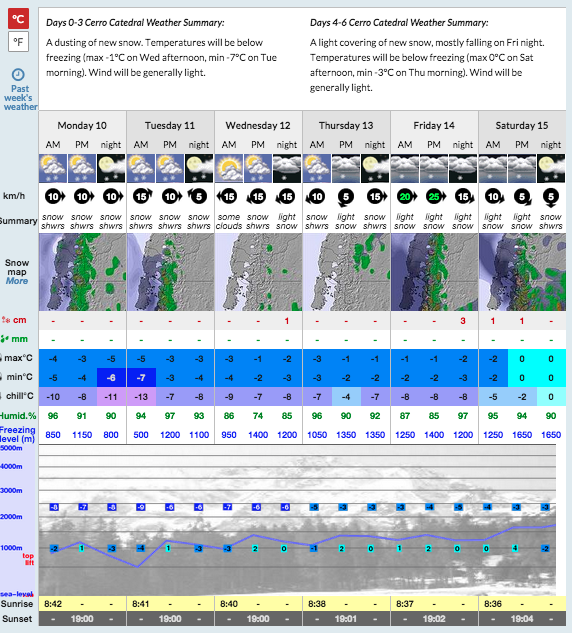Click Saturday PM freezing level 1650

522,435
